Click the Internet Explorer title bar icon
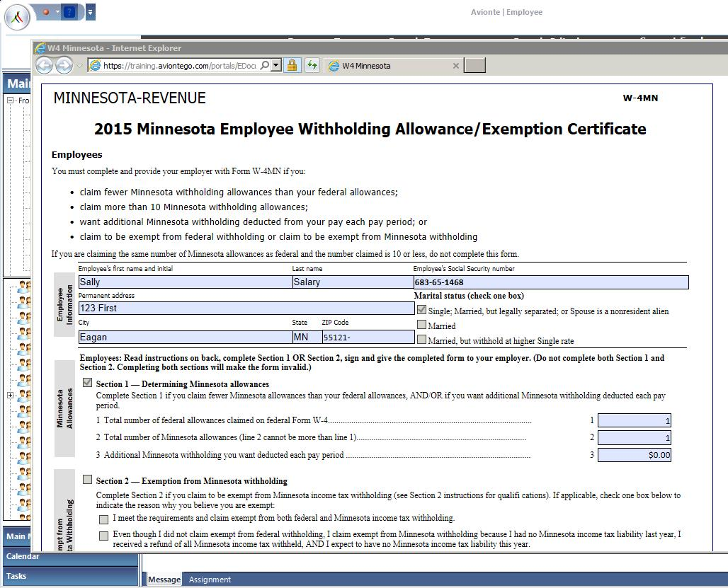Image resolution: width=728 pixels, height=588 pixels. click(x=40, y=48)
